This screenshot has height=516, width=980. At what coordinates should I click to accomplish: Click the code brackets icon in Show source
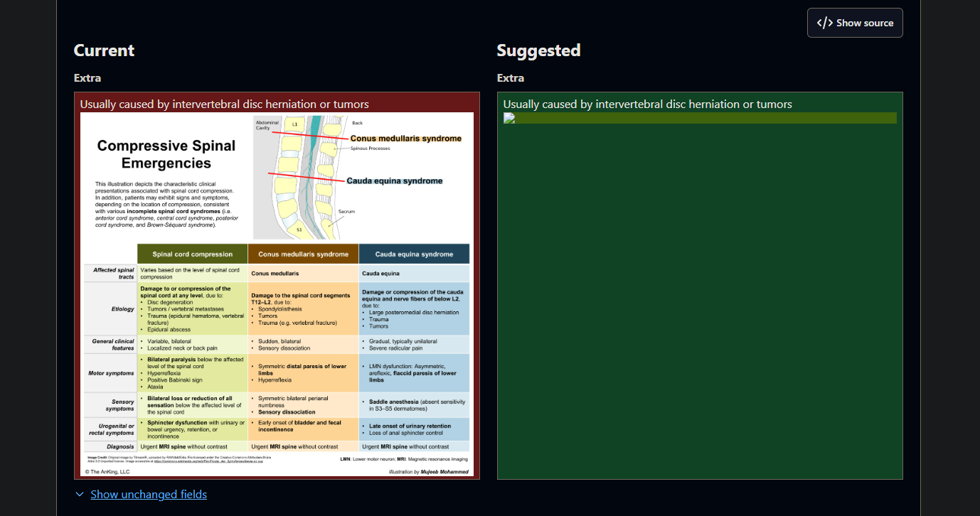click(824, 23)
